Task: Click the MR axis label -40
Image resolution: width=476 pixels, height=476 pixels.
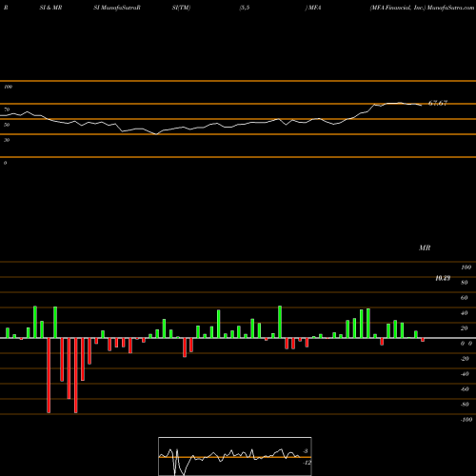Action: pos(465,374)
